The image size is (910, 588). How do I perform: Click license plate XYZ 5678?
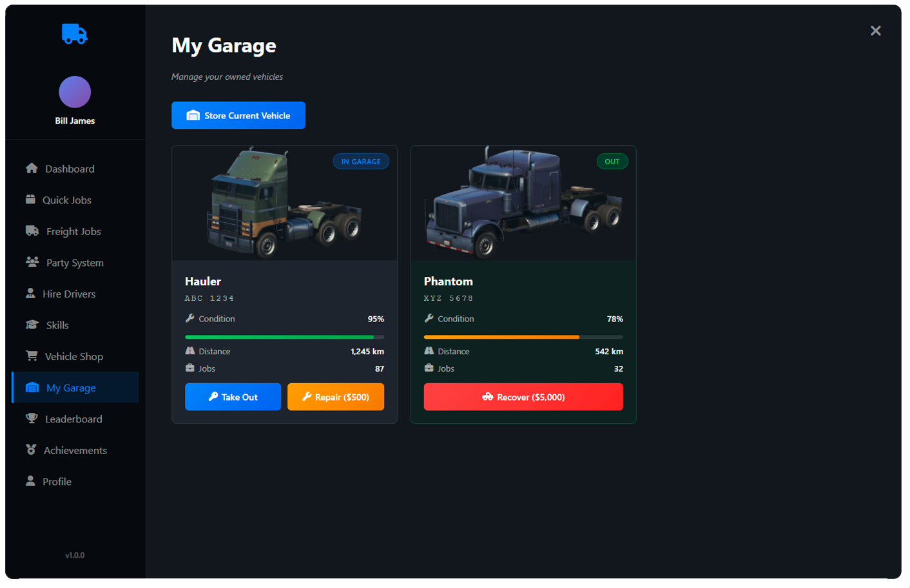coord(449,298)
